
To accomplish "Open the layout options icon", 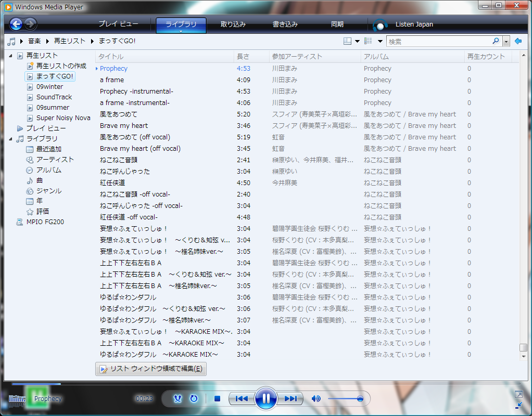I will (x=347, y=42).
